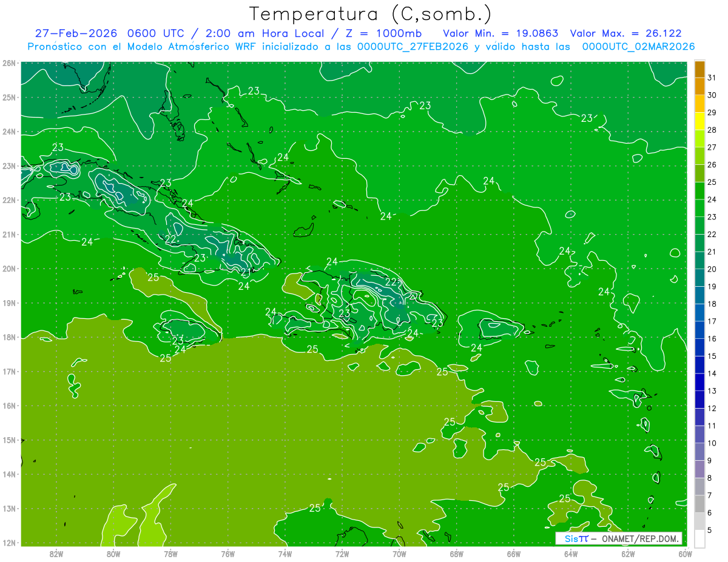The width and height of the screenshot is (728, 562).
Task: Click the 29 label on the color scale
Action: point(712,113)
